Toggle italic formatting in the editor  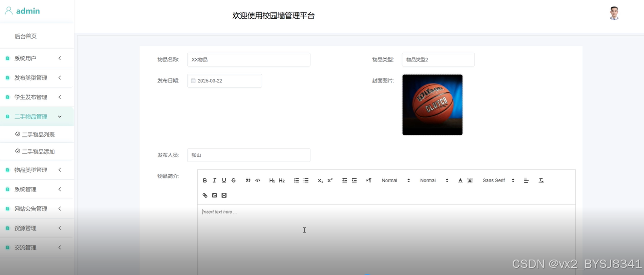(215, 180)
